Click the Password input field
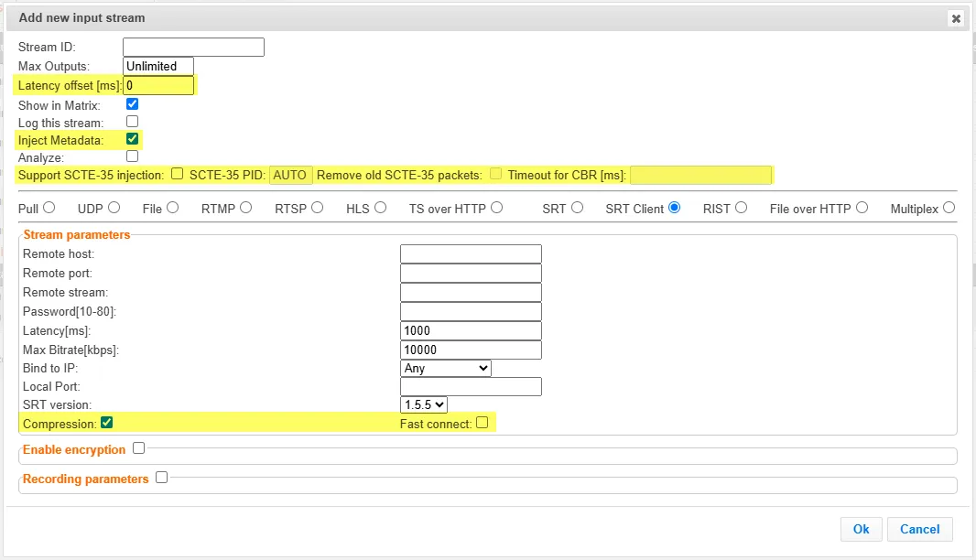The image size is (976, 560). pyautogui.click(x=472, y=312)
